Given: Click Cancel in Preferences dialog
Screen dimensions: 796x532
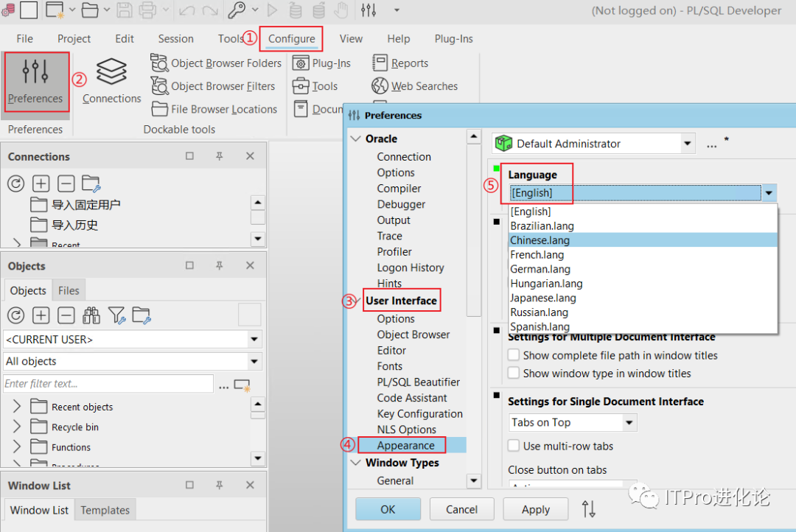Looking at the screenshot, I should tap(461, 509).
